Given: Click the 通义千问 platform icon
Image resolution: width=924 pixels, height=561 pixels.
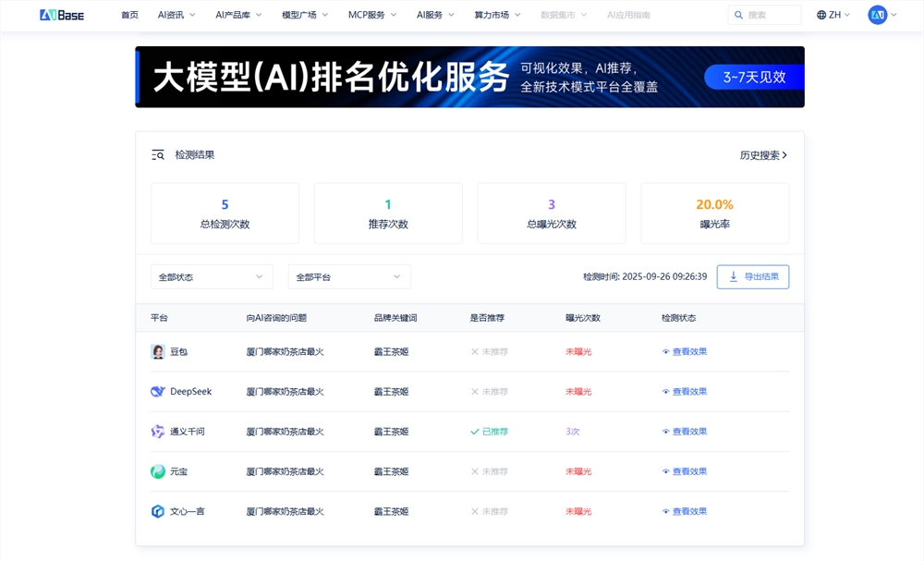Looking at the screenshot, I should click(x=158, y=432).
